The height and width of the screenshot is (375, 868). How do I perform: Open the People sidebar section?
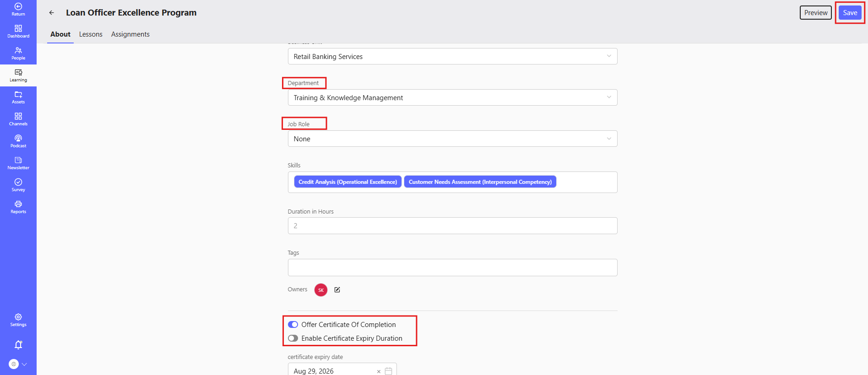pyautogui.click(x=18, y=53)
